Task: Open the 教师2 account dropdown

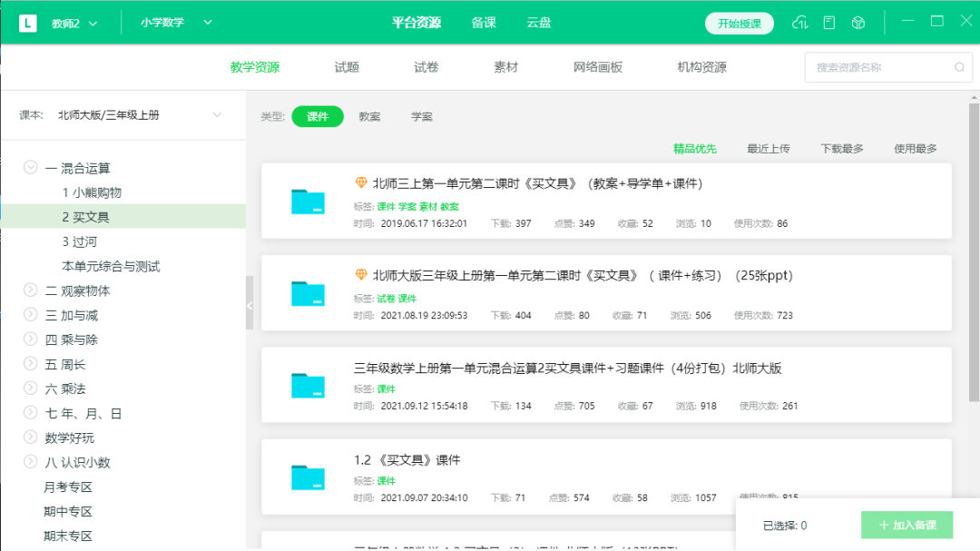Action: pos(73,23)
